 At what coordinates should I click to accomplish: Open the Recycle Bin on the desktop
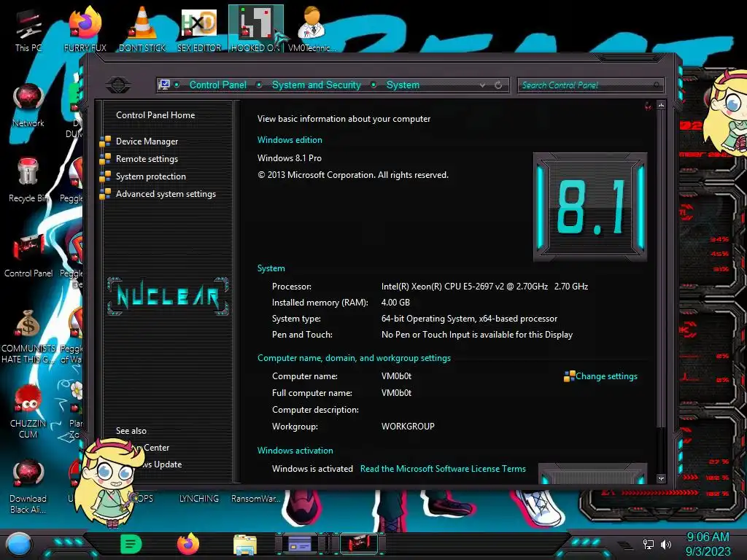pos(28,180)
